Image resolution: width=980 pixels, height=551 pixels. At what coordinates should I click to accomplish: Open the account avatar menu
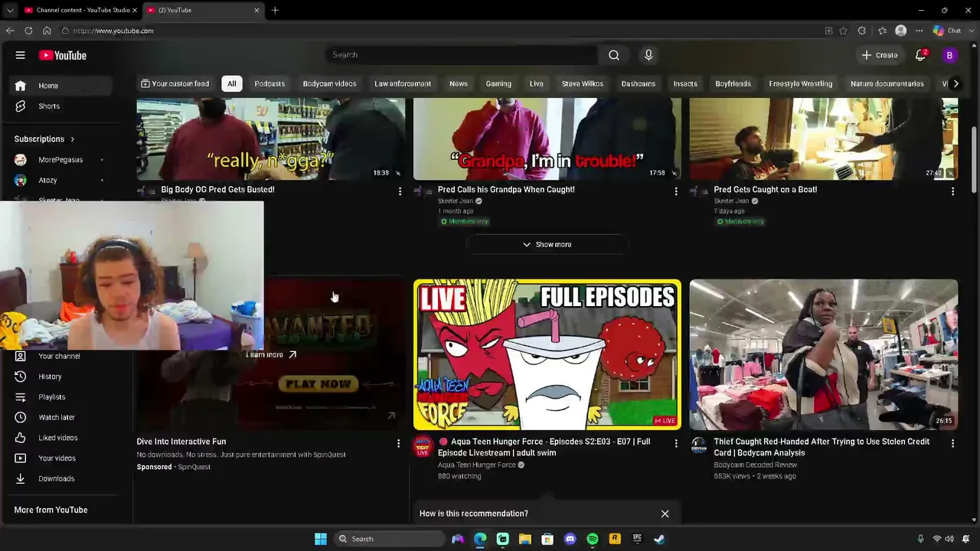point(949,55)
